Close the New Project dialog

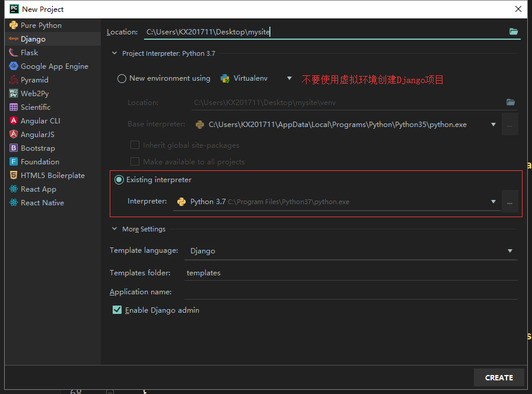[518, 9]
